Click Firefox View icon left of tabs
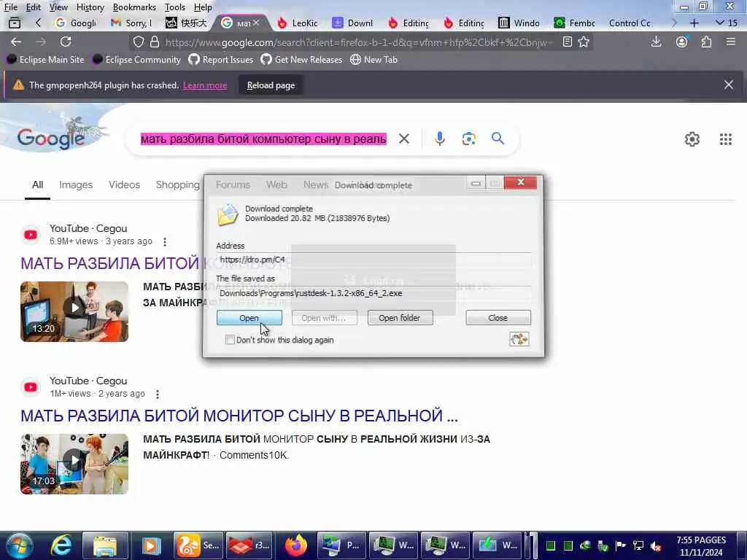 (15, 23)
